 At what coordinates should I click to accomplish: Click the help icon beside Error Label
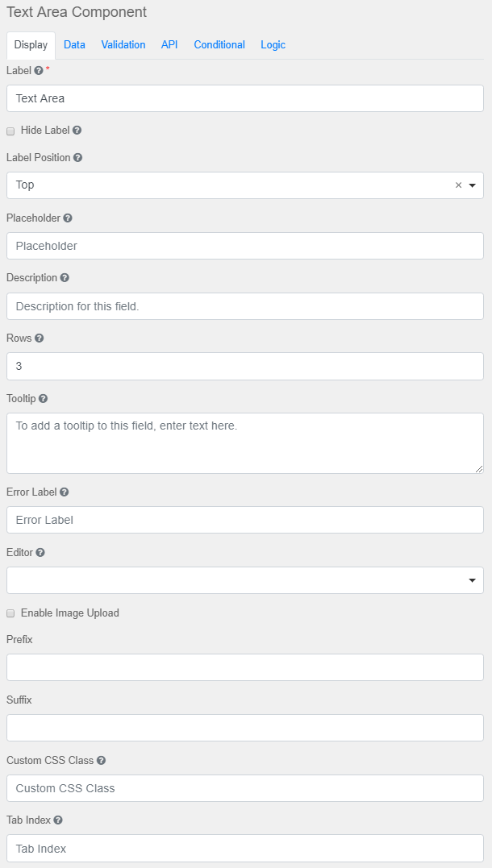coord(65,492)
